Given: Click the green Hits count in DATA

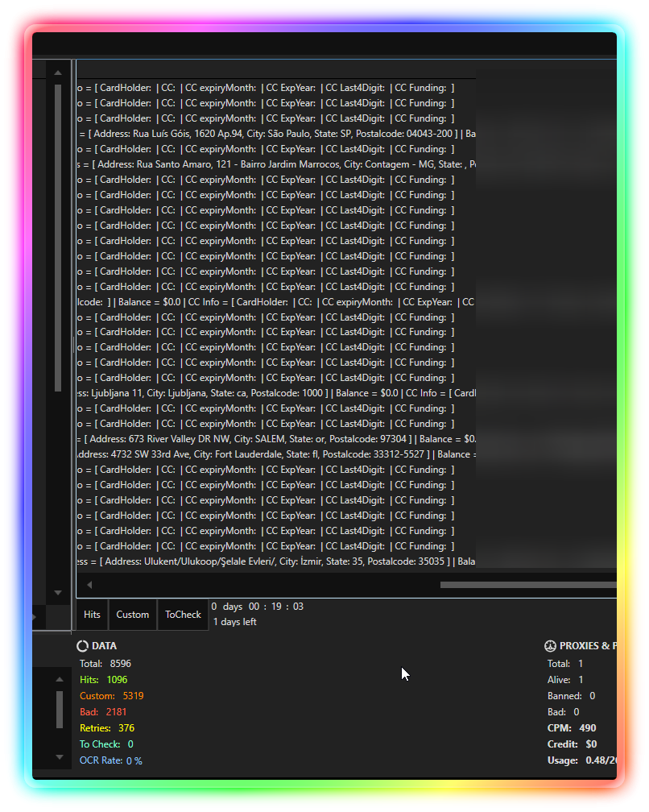Looking at the screenshot, I should (117, 680).
